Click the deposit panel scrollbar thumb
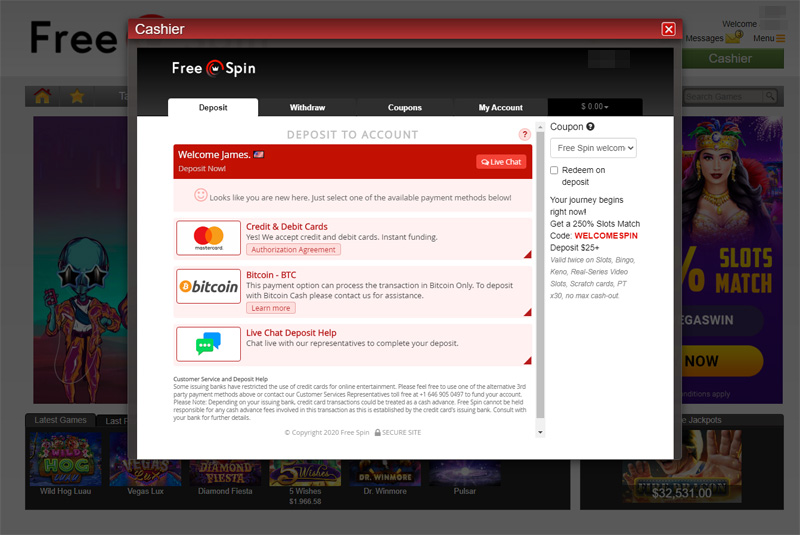The width and height of the screenshot is (800, 535). pyautogui.click(x=540, y=275)
